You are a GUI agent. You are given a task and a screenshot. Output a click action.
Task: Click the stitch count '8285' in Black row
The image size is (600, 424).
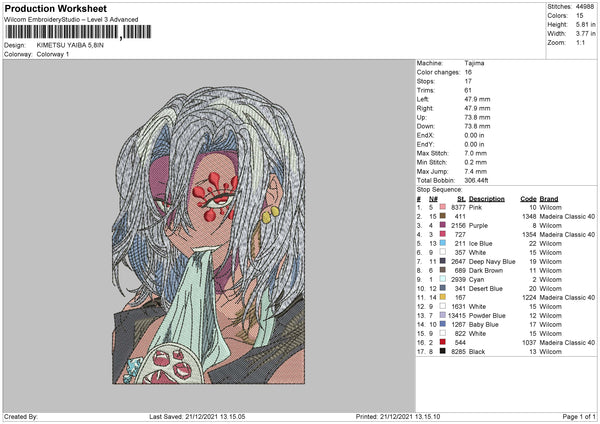(x=458, y=351)
